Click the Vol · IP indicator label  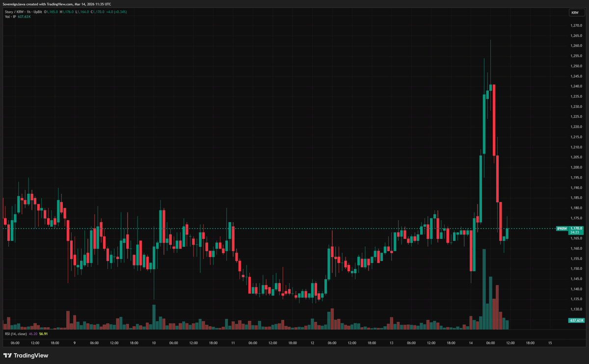click(10, 17)
